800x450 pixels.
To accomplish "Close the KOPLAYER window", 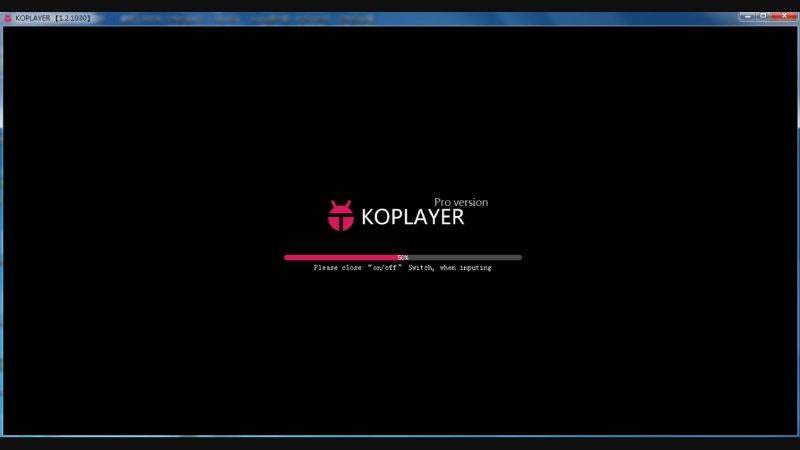I will tap(784, 16).
